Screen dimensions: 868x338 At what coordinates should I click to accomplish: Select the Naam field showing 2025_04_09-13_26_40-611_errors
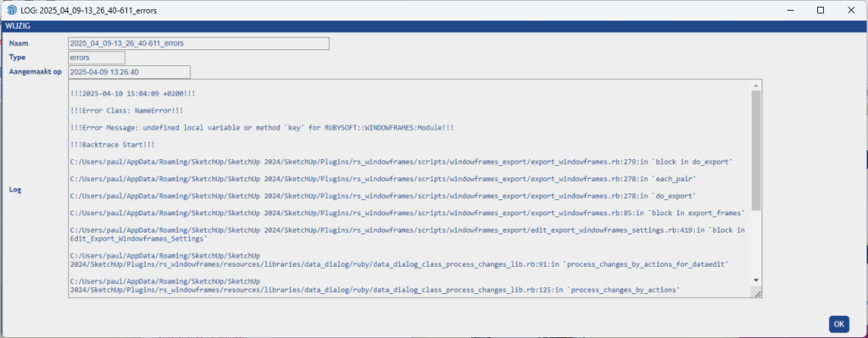tap(198, 43)
